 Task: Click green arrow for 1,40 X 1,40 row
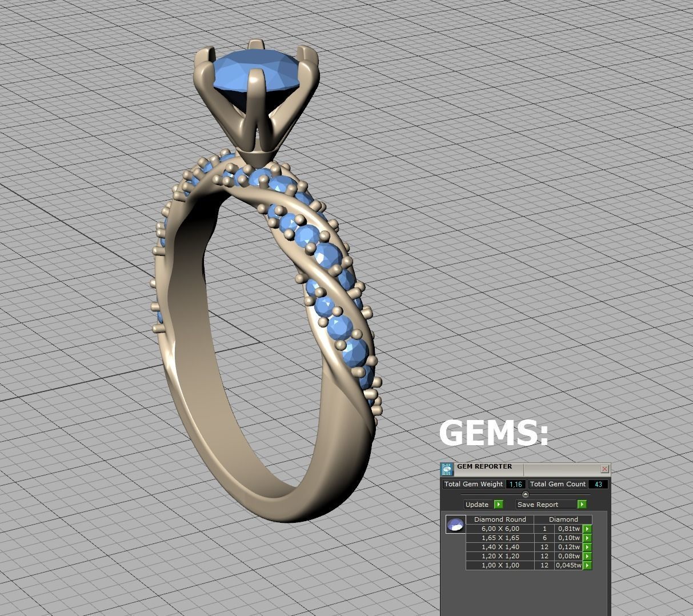click(587, 547)
